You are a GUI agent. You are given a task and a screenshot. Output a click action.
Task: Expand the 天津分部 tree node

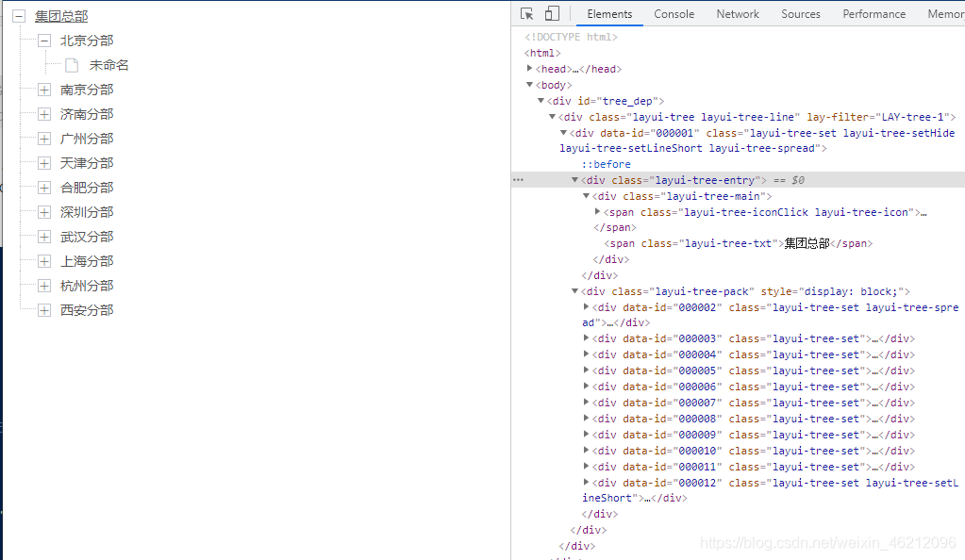[x=44, y=164]
